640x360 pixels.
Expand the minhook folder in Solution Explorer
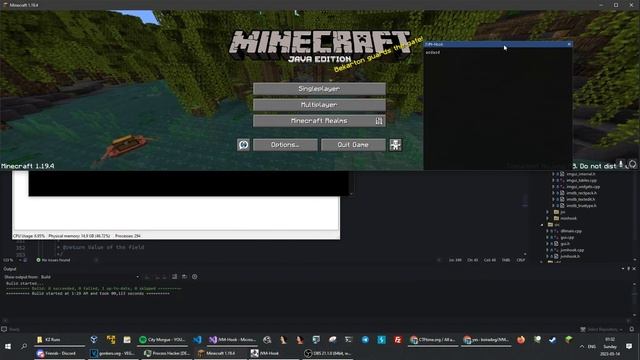pos(548,218)
